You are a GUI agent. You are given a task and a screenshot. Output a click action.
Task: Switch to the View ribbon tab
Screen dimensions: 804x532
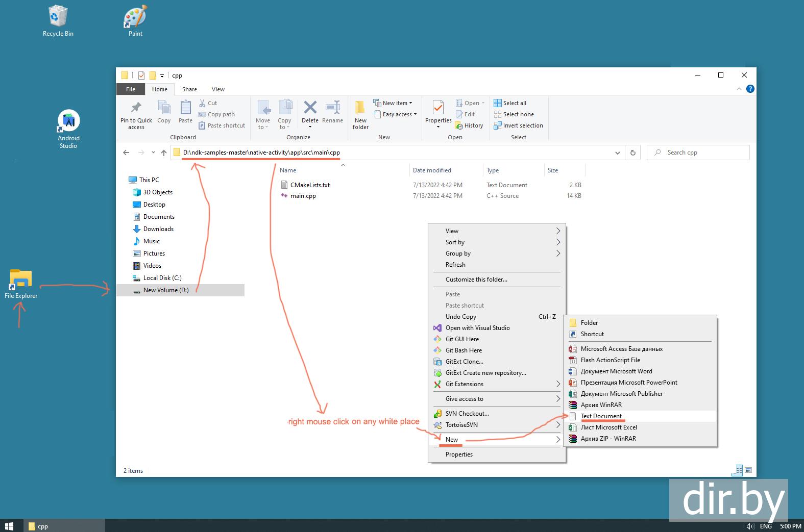pos(218,89)
